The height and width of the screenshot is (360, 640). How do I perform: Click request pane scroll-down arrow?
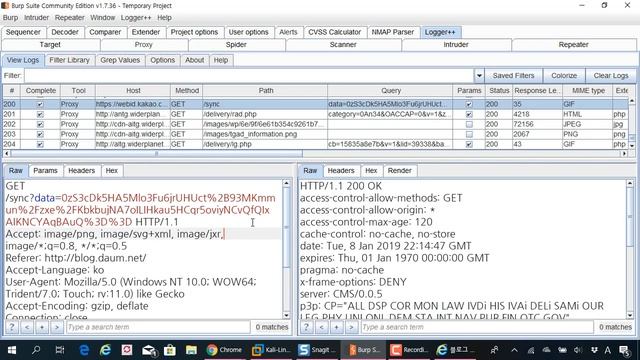coord(286,315)
